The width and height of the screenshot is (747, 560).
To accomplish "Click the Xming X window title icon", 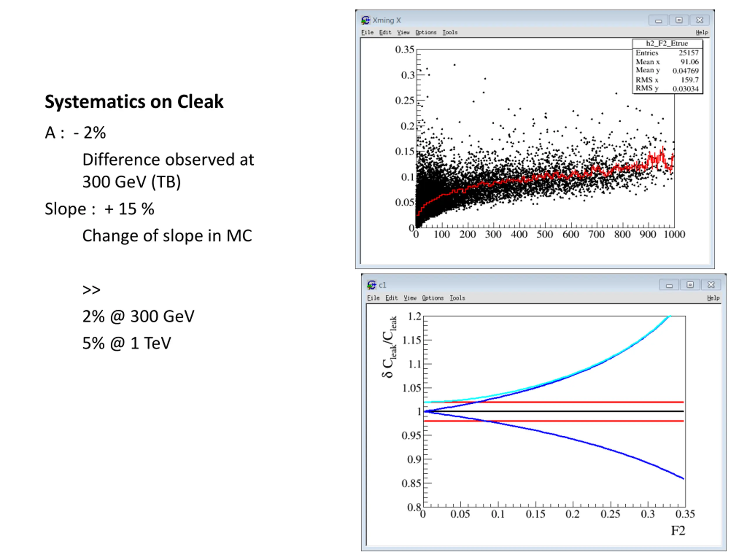I will [x=365, y=20].
